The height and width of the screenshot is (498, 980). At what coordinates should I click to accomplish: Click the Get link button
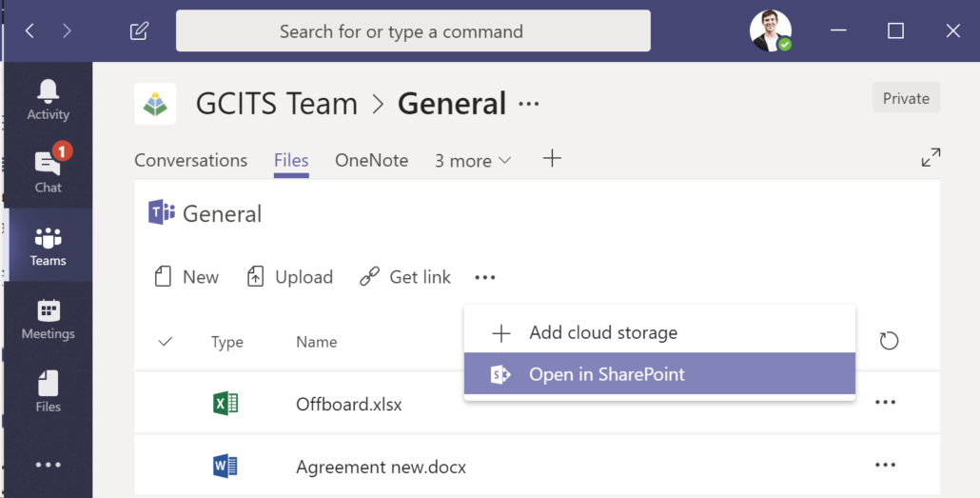tap(405, 277)
